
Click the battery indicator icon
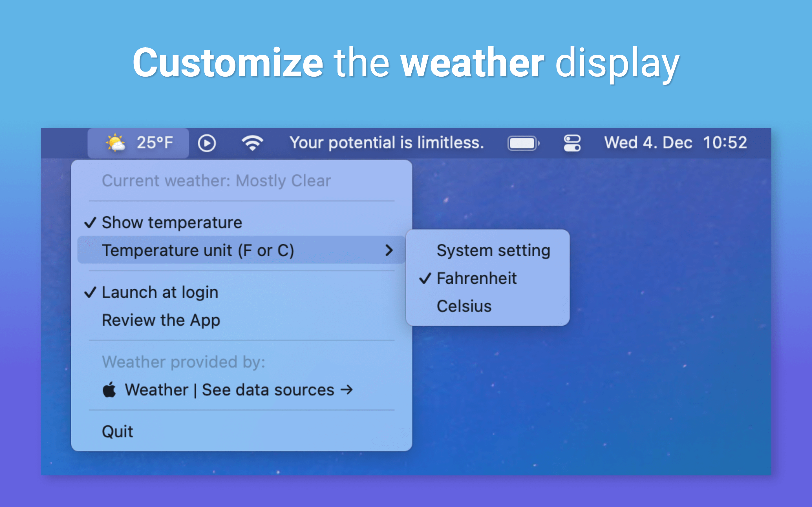[x=523, y=144]
